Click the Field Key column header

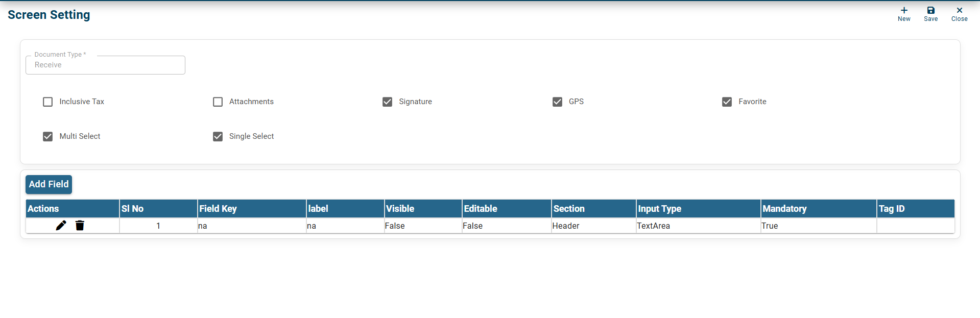pyautogui.click(x=218, y=209)
